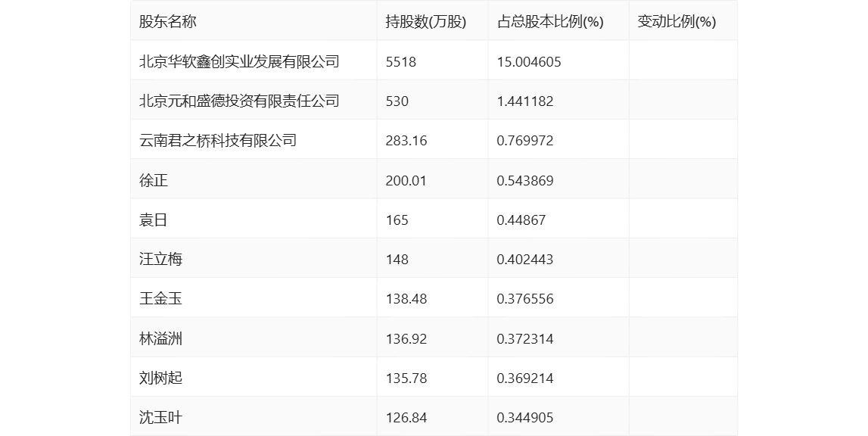Click the 持股数(万股) column header
The height and width of the screenshot is (436, 868).
pyautogui.click(x=426, y=22)
